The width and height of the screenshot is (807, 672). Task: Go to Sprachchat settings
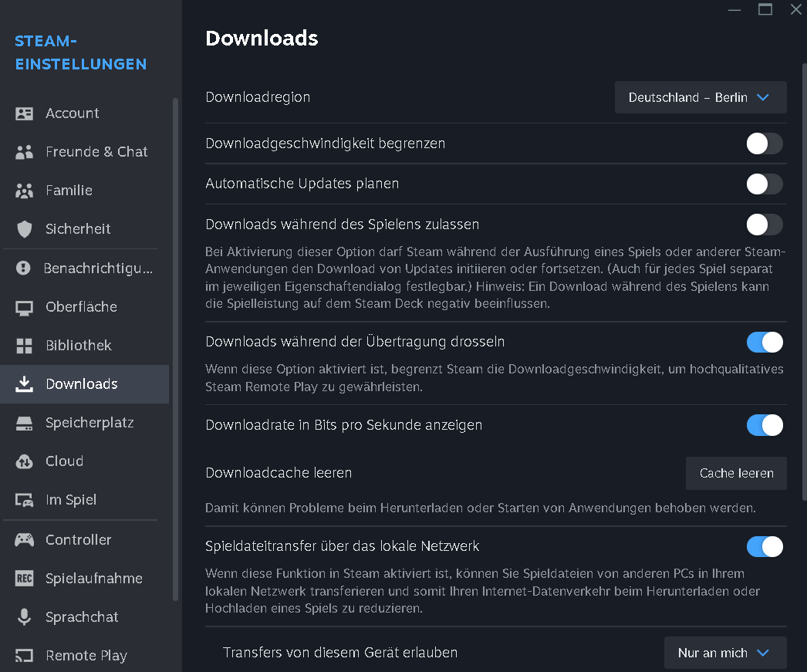84,617
